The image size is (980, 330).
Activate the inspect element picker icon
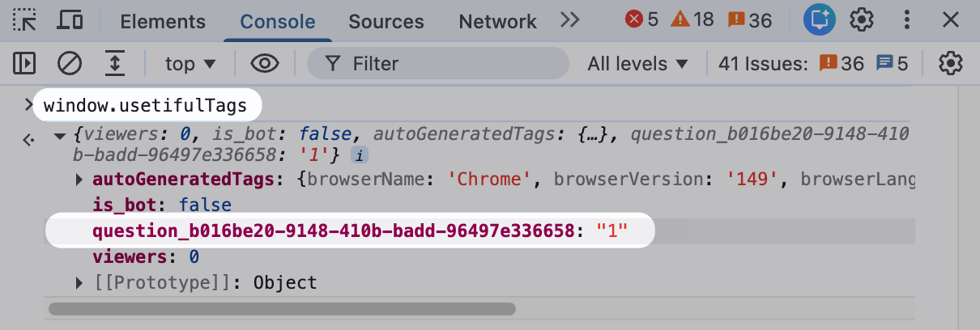pyautogui.click(x=24, y=20)
